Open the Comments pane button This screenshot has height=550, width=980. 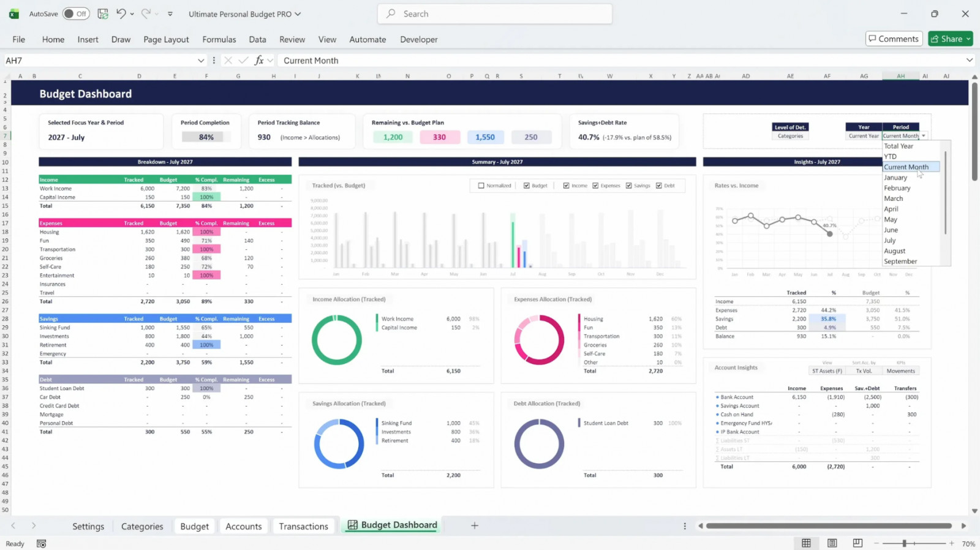coord(894,39)
